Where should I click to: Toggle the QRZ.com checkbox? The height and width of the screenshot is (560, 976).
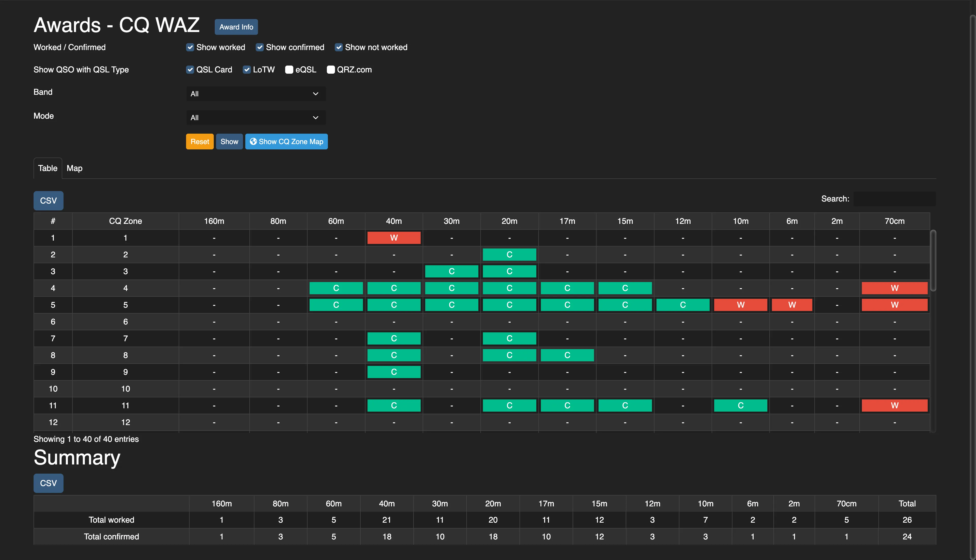click(x=330, y=70)
